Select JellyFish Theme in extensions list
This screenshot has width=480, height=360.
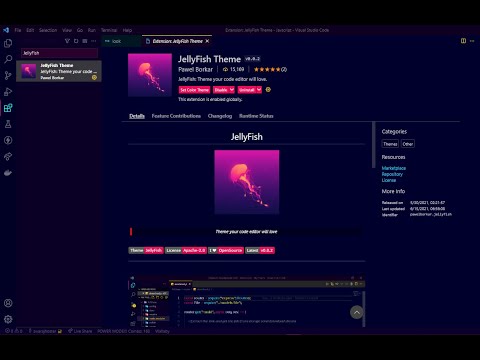pyautogui.click(x=59, y=71)
